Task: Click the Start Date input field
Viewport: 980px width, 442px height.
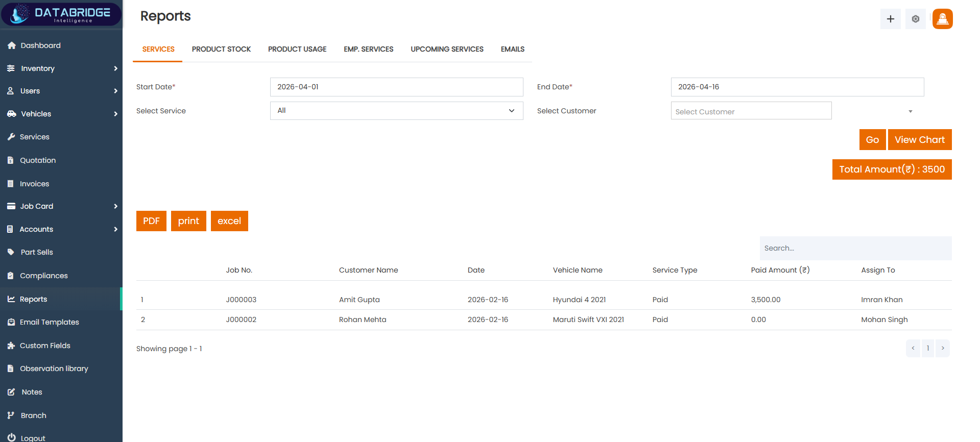Action: point(396,87)
